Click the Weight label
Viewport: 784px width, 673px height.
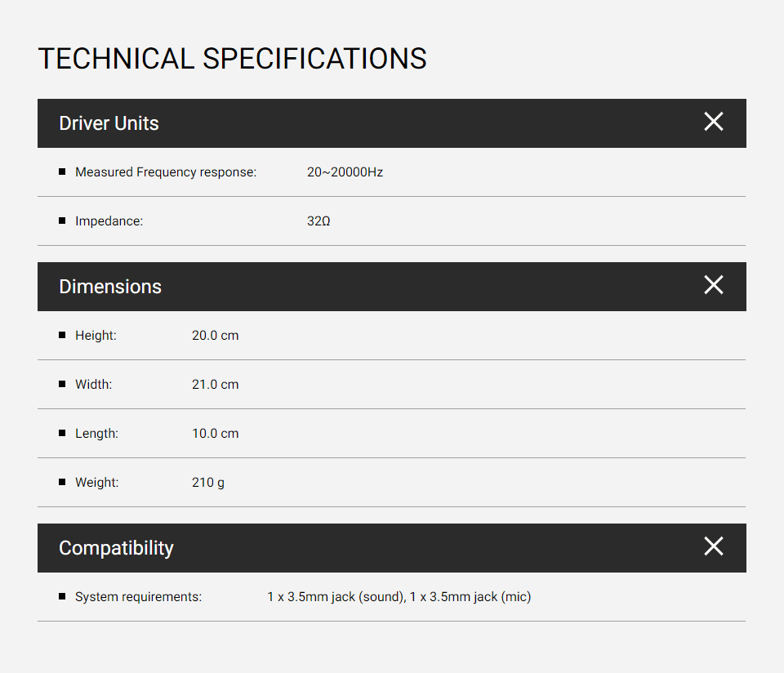96,483
